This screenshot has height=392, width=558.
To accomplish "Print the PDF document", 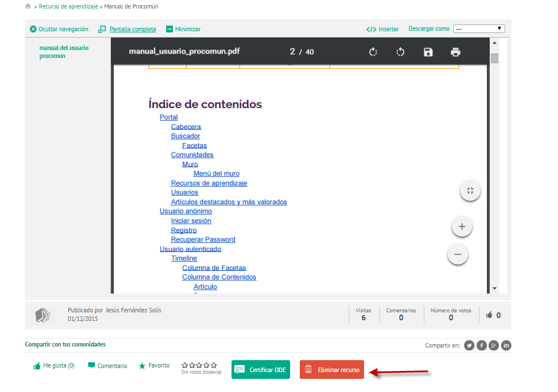I will (455, 52).
